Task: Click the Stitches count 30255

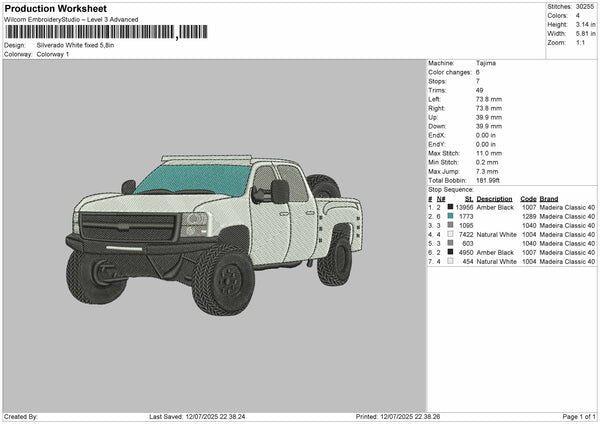Action: (x=585, y=6)
